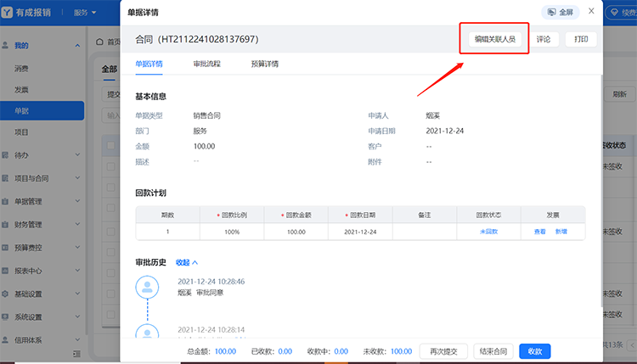Close the 单据详情 dialog
637x364 pixels.
[591, 12]
